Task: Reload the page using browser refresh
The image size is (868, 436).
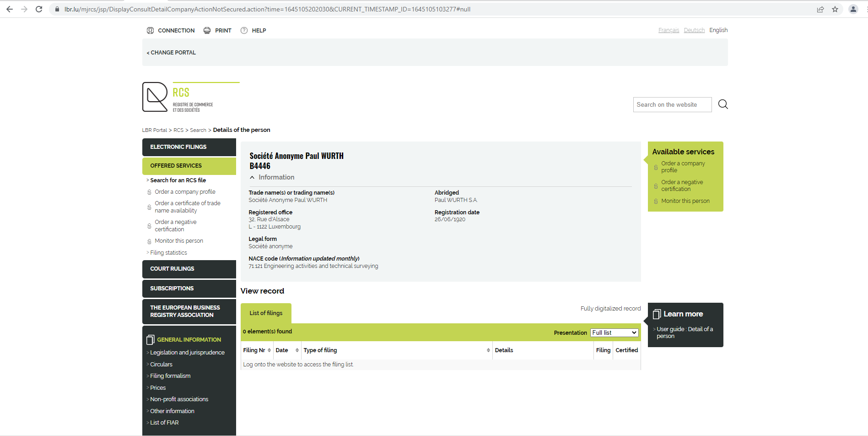Action: pyautogui.click(x=39, y=9)
